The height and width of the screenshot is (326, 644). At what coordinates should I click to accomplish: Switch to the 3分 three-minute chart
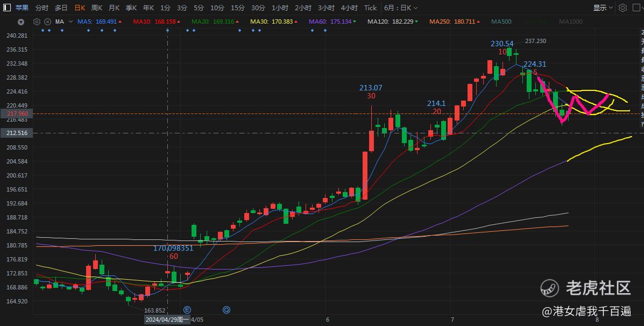click(x=182, y=8)
